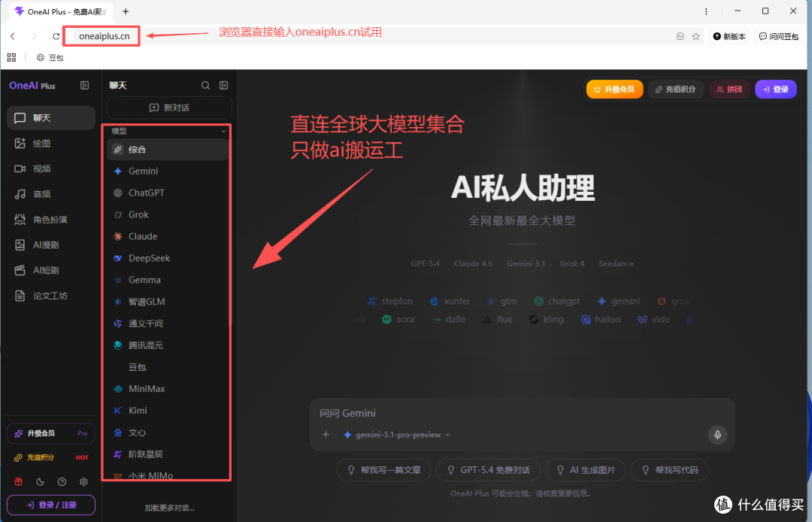Open the apps grid icon in bookmarks bar
812x522 pixels.
coord(11,57)
